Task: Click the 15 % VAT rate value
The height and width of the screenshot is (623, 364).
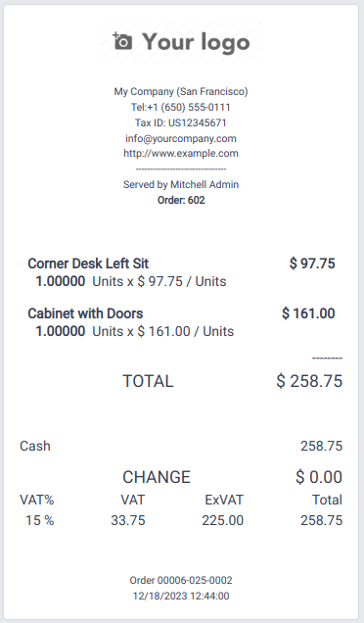Action: tap(40, 520)
